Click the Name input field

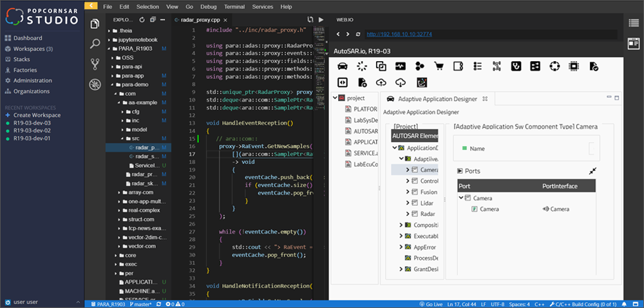(x=592, y=149)
